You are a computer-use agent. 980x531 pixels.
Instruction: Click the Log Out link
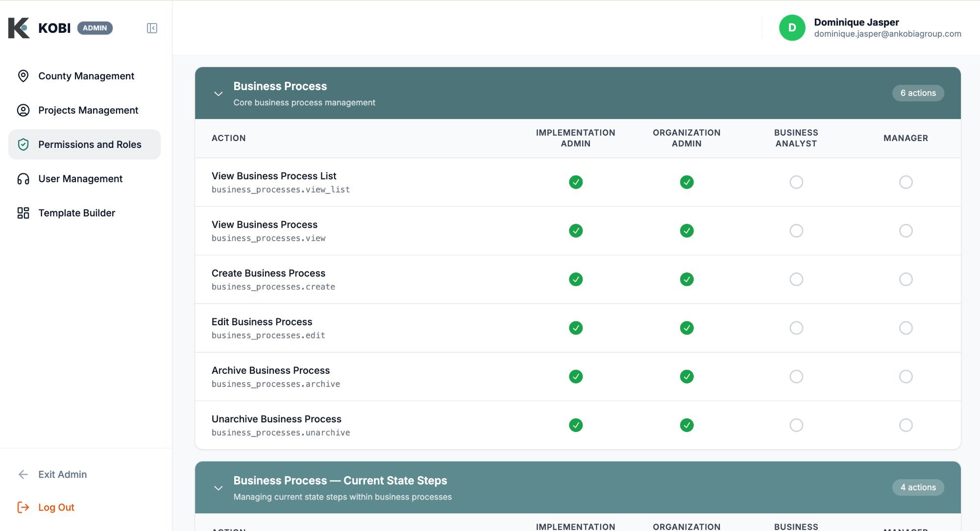point(56,507)
